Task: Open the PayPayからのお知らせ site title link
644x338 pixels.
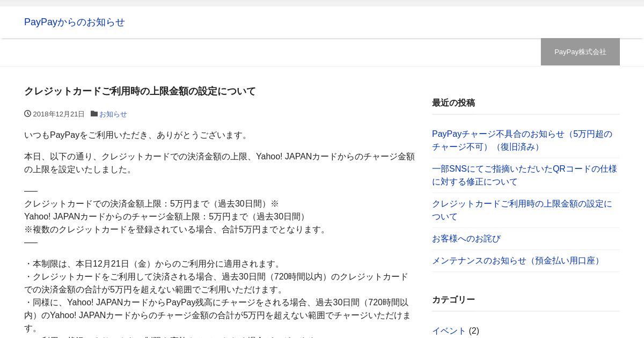Action: point(75,22)
